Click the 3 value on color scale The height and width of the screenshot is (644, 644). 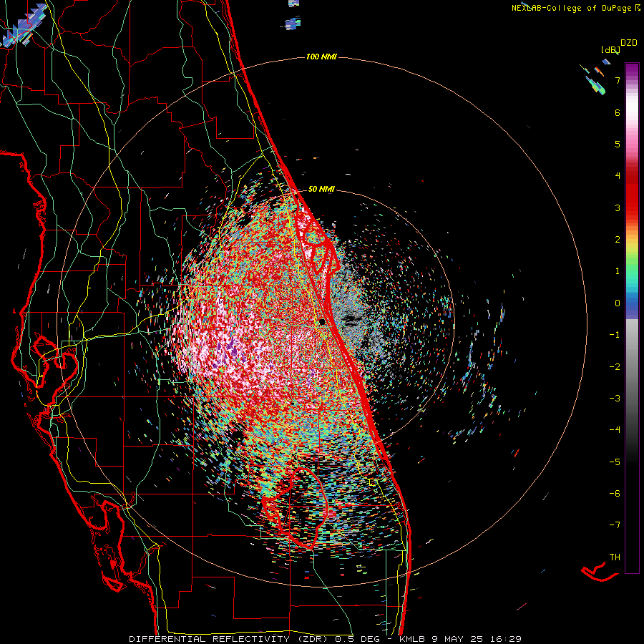[618, 208]
